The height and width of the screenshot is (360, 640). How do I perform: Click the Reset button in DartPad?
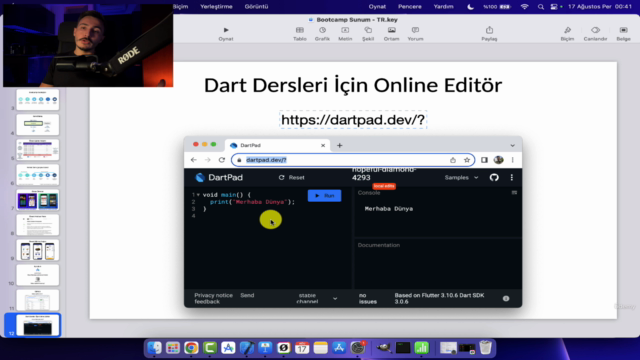(x=291, y=178)
